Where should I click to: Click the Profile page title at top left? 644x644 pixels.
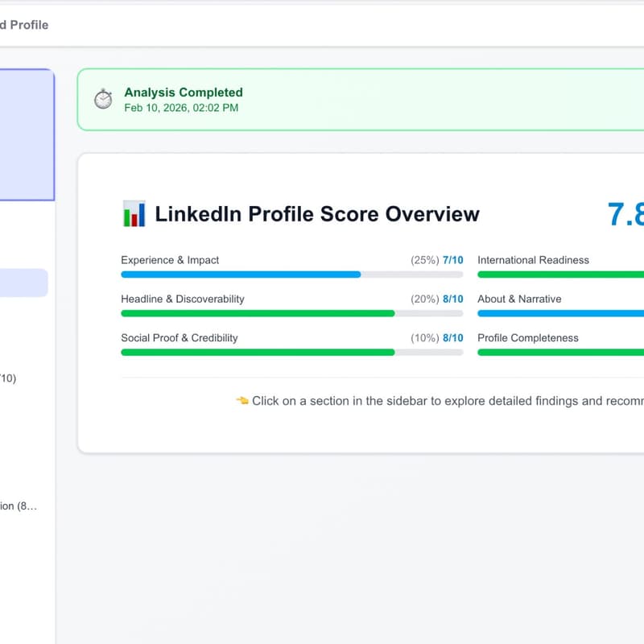[24, 25]
